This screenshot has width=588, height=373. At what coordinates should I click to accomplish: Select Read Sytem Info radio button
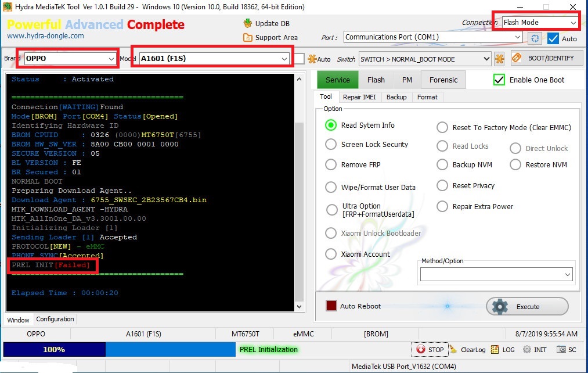point(331,125)
